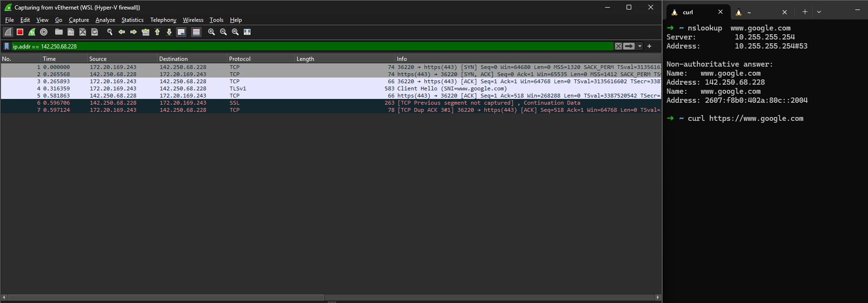This screenshot has height=303, width=868.
Task: Stop the running capture with the red square
Action: pos(20,32)
